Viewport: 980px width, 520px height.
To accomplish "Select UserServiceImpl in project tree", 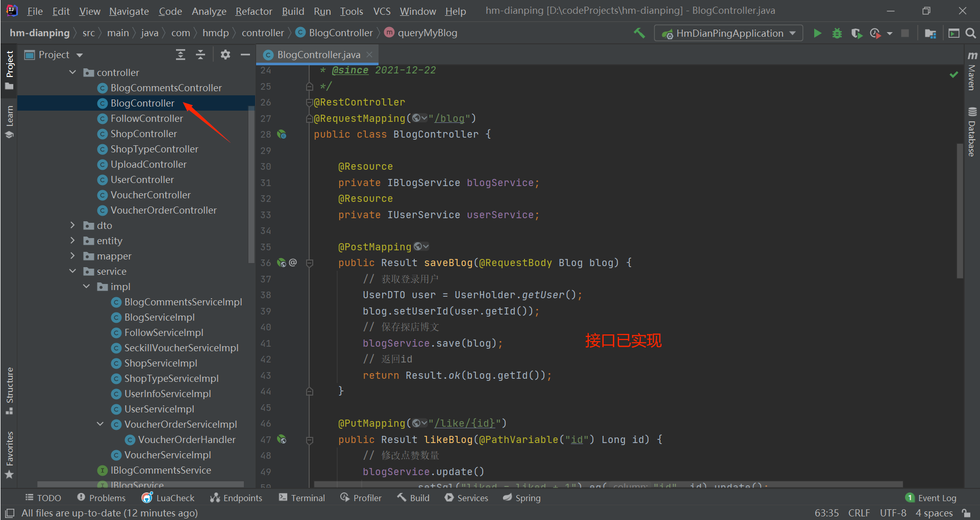I will pyautogui.click(x=159, y=409).
